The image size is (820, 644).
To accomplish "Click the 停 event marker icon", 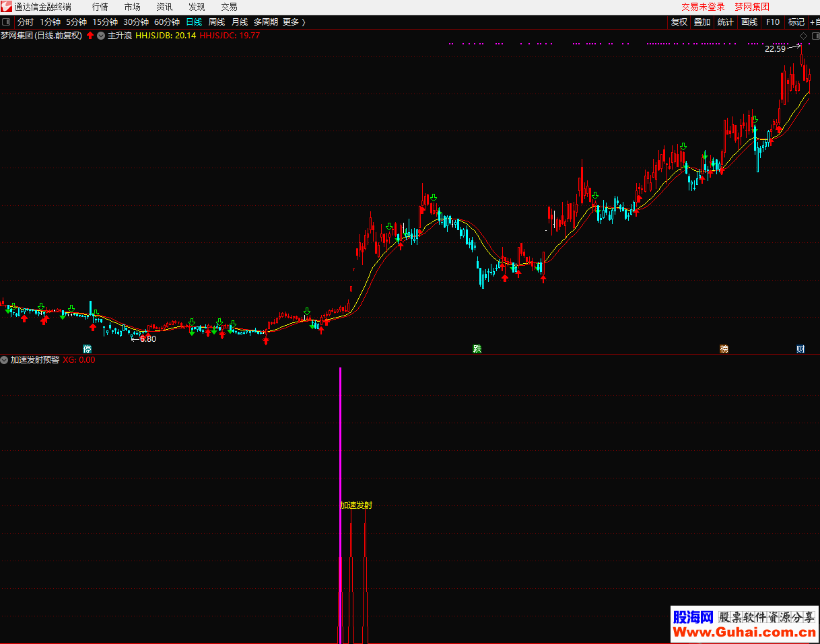I will click(87, 349).
